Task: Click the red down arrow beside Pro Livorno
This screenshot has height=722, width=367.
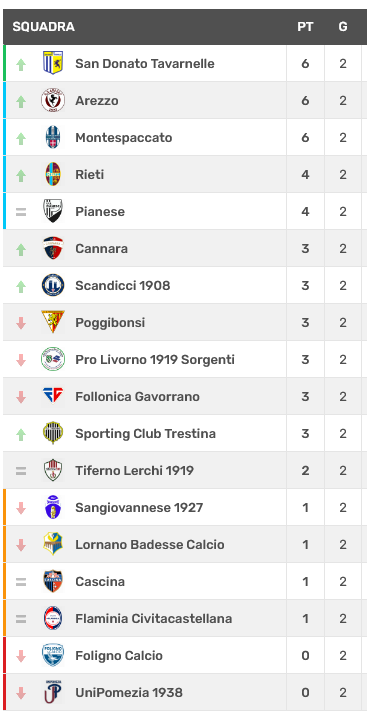Action: click(x=21, y=360)
